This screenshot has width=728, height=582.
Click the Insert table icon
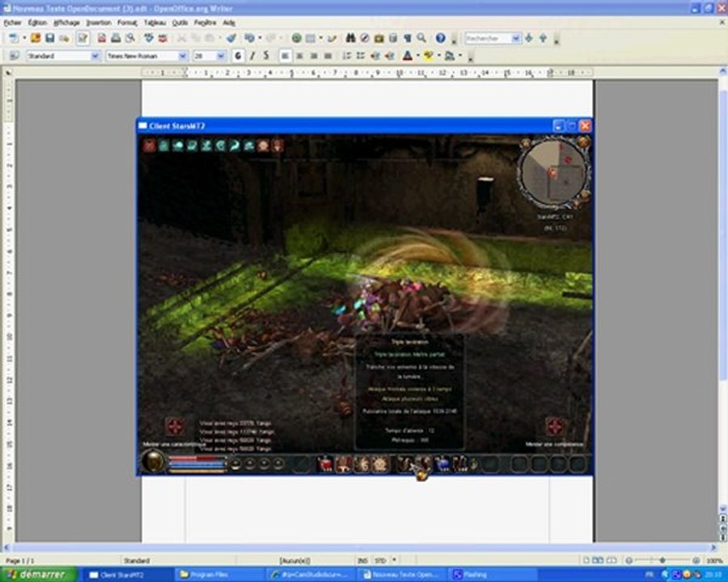311,38
